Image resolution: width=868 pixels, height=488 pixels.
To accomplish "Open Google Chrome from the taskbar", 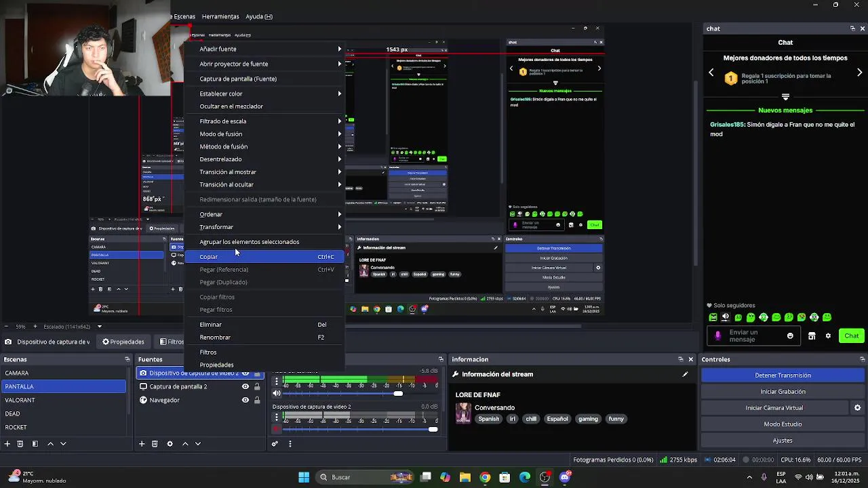I will [x=485, y=477].
